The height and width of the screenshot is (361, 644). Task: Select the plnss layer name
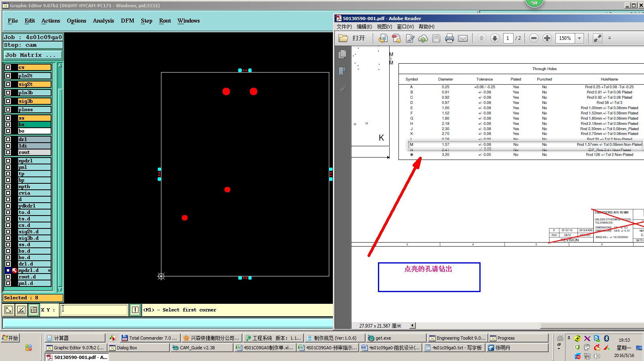tap(34, 110)
